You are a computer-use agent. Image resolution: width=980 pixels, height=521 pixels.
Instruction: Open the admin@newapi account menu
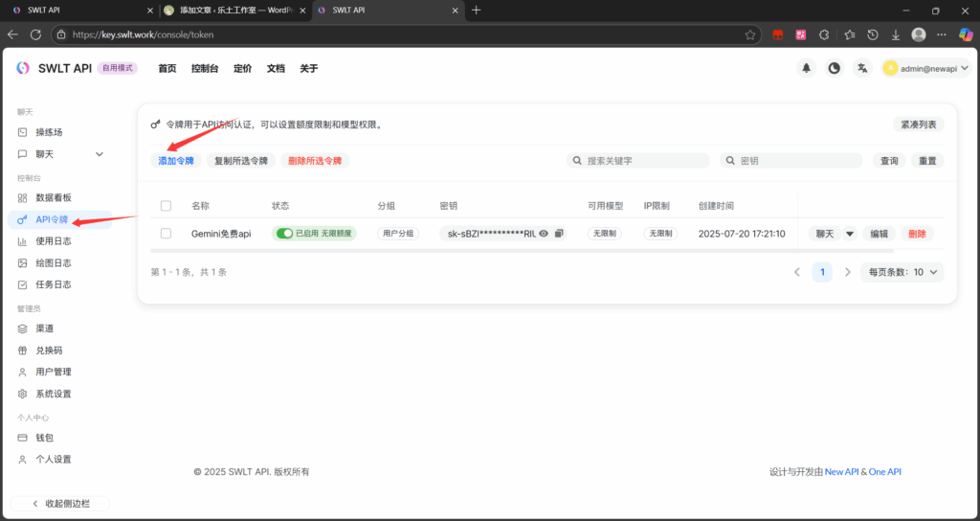(925, 68)
